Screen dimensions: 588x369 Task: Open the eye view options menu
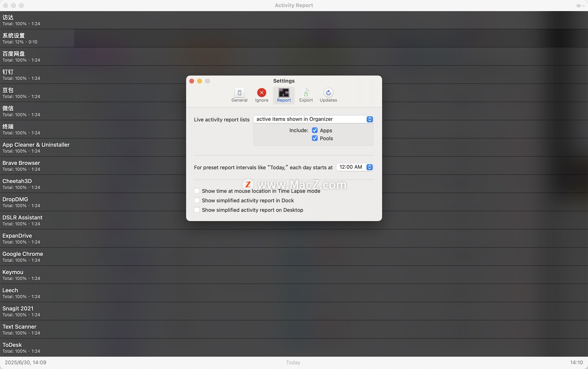580,6
